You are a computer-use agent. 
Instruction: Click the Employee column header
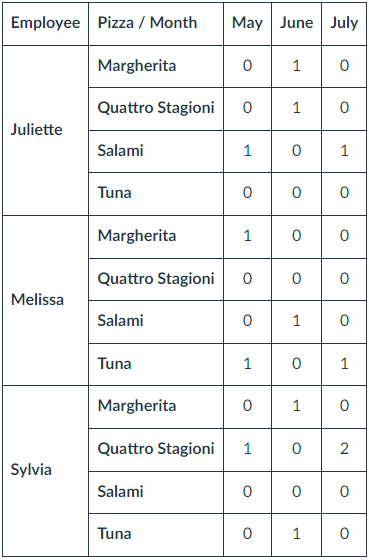(45, 24)
